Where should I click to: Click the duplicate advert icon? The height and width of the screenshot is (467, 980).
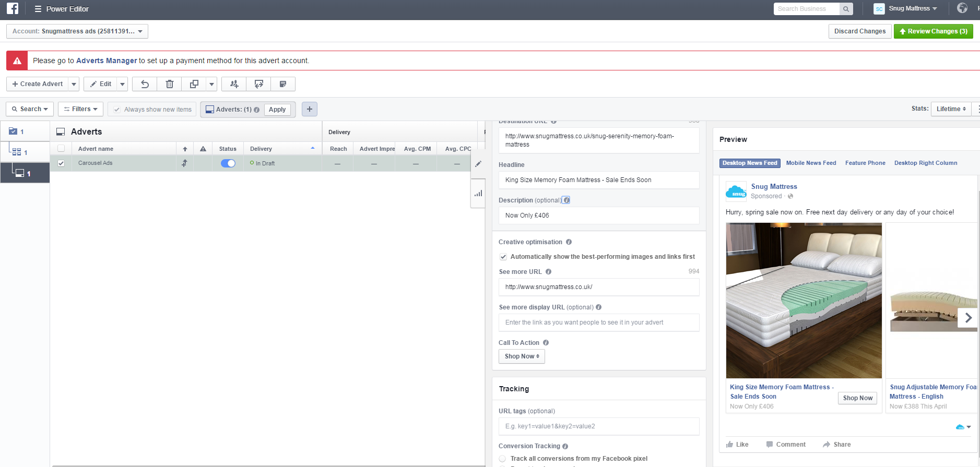click(194, 84)
